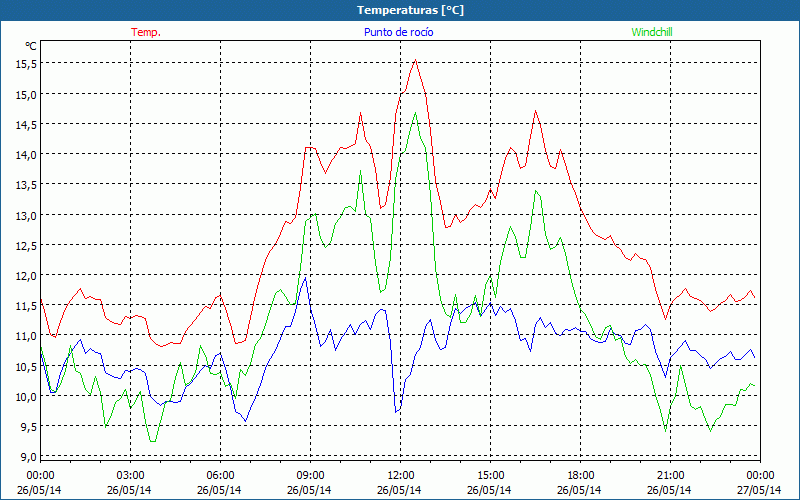Viewport: 800px width, 500px height.
Task: Click the °C unit label on y-axis
Action: tap(31, 46)
